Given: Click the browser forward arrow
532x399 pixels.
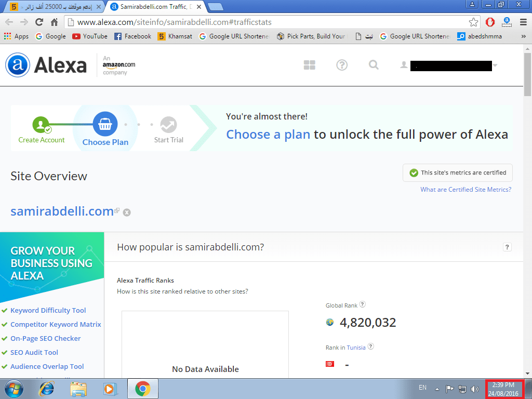Looking at the screenshot, I should coord(24,22).
